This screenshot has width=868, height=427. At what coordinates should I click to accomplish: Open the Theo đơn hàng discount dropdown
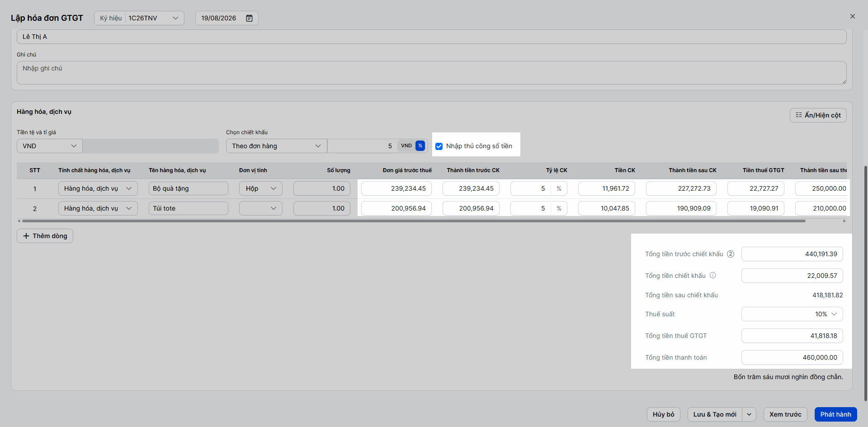tap(277, 146)
